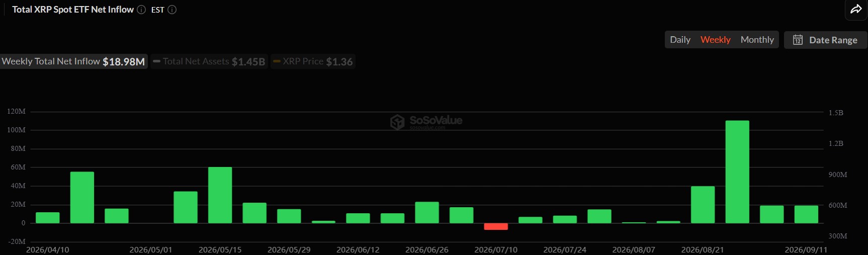Open the Date Range picker
868x255 pixels.
tap(825, 40)
